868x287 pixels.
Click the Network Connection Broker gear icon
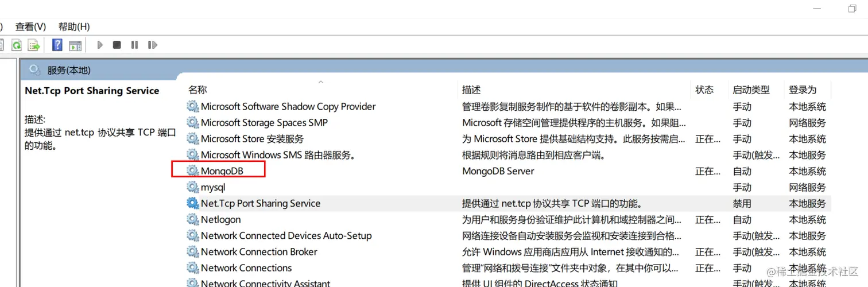point(192,251)
